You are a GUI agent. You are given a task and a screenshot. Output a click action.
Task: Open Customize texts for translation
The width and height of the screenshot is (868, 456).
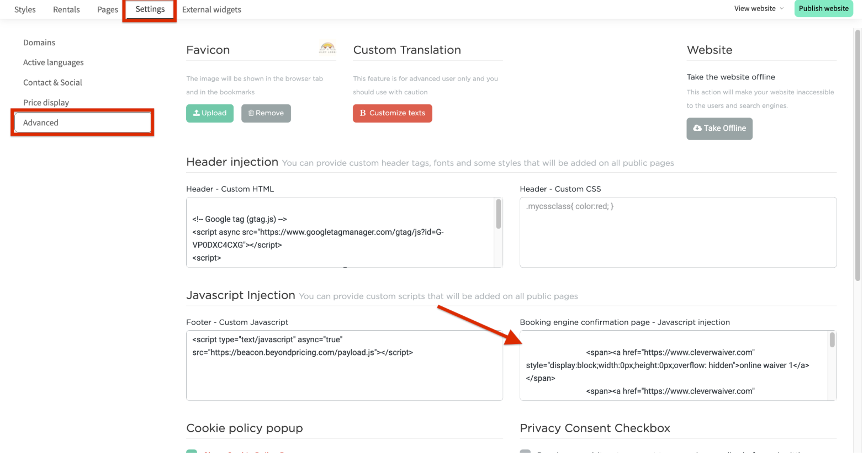click(392, 113)
